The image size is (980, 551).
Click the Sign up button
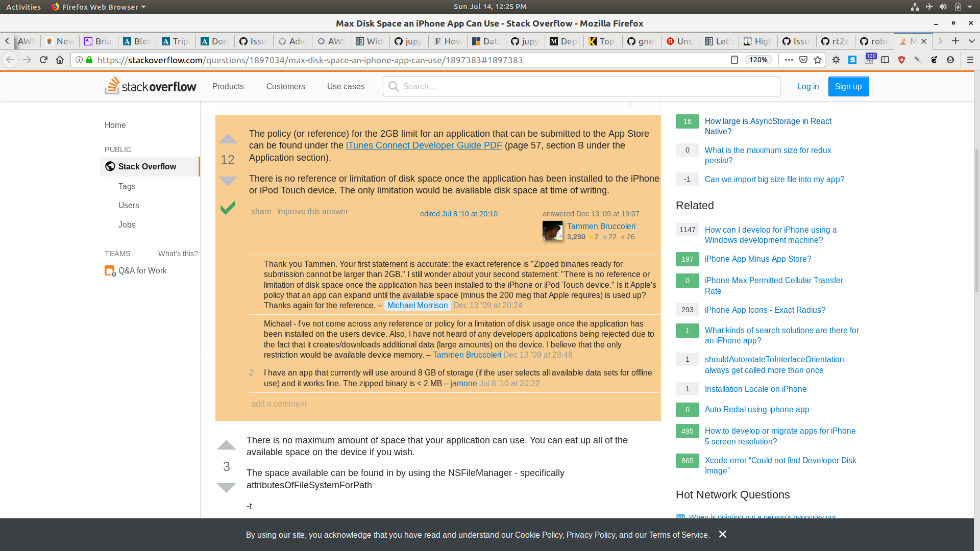(x=848, y=86)
